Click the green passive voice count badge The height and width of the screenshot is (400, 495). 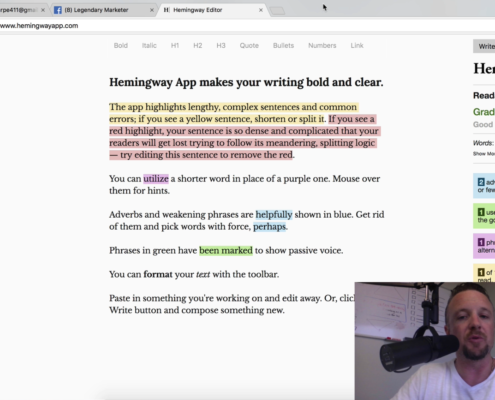(481, 212)
